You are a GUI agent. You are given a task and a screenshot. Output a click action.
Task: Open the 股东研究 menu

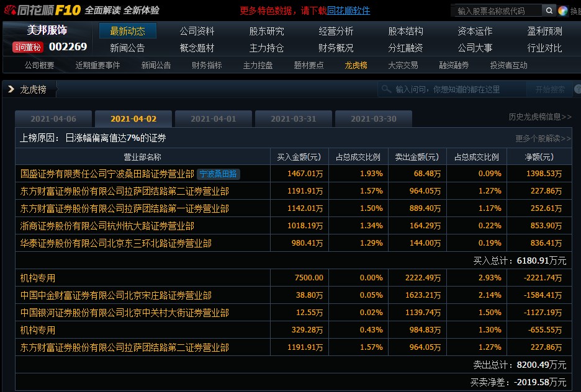tap(266, 31)
